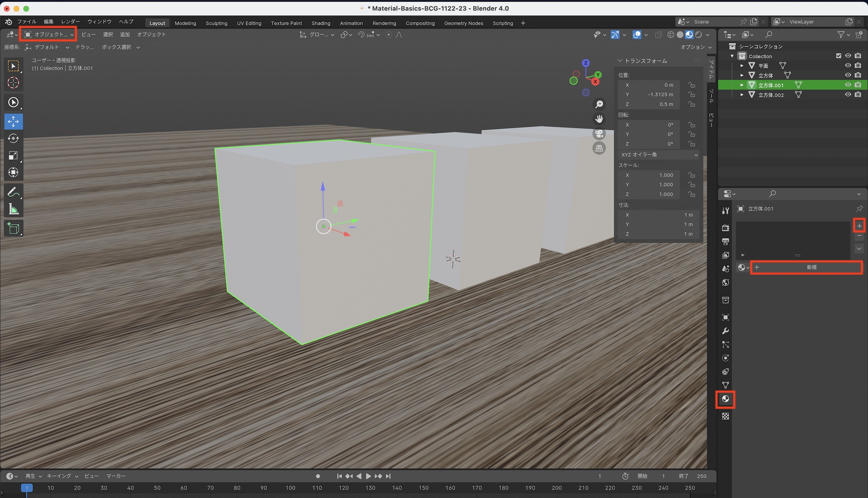The width and height of the screenshot is (868, 498).
Task: Select the Scale tool
Action: (13, 155)
